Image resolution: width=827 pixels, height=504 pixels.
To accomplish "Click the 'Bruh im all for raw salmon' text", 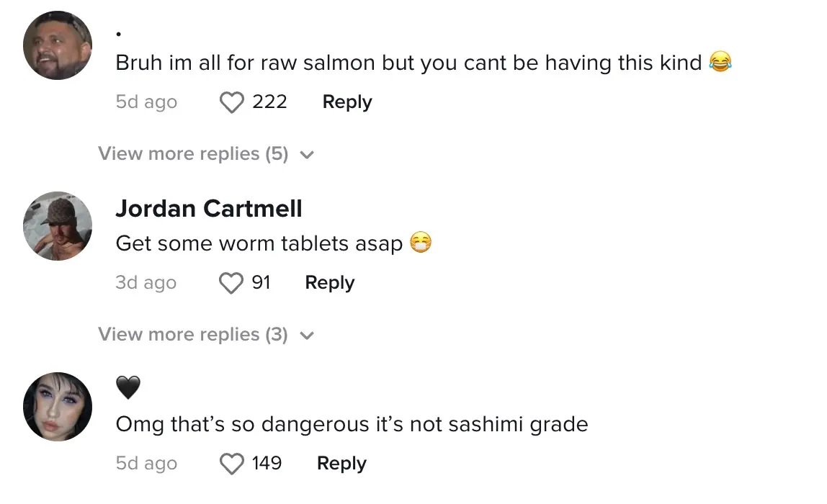I will tap(408, 63).
